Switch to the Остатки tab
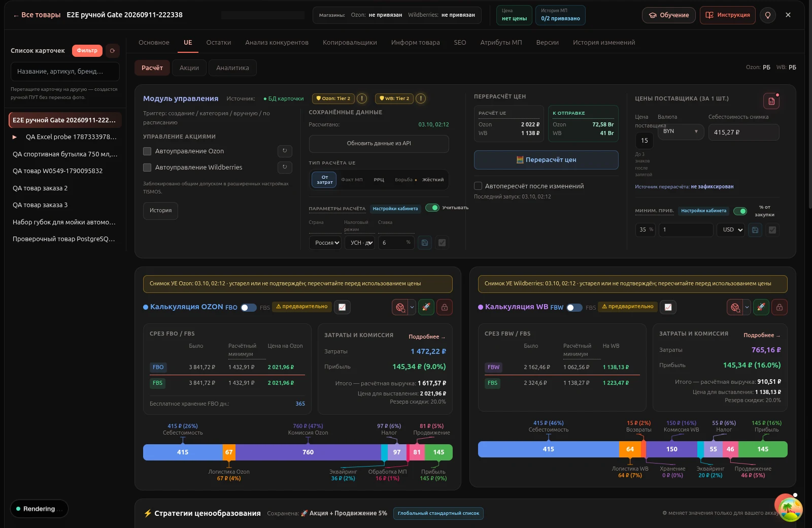Viewport: 812px width, 528px height. pyautogui.click(x=219, y=43)
